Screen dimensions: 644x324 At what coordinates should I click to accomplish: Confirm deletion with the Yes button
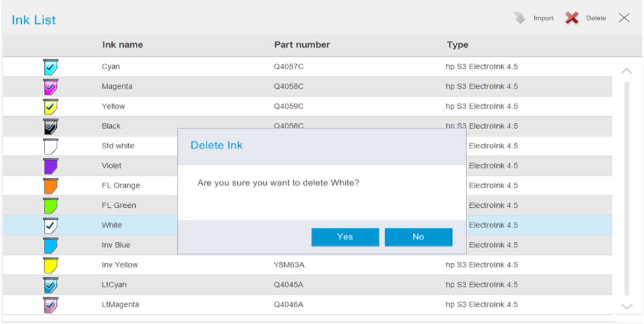pos(345,237)
